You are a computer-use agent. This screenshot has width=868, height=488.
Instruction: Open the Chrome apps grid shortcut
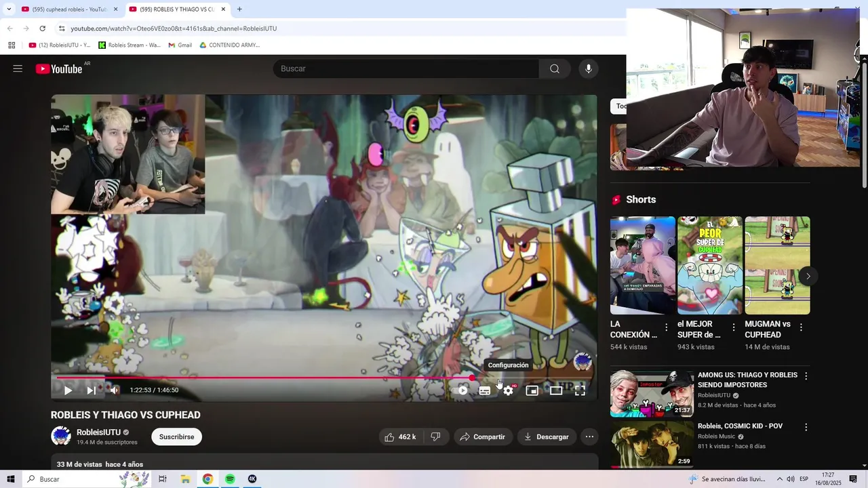[12, 45]
